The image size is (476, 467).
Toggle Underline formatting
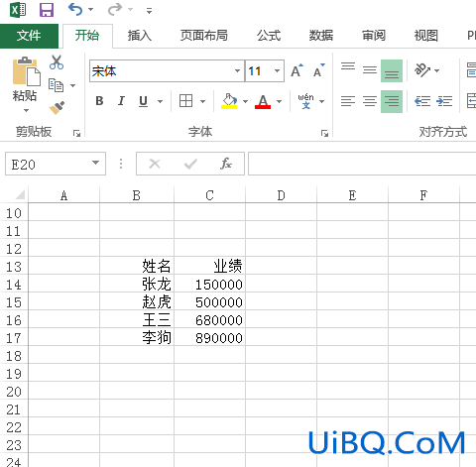point(143,101)
